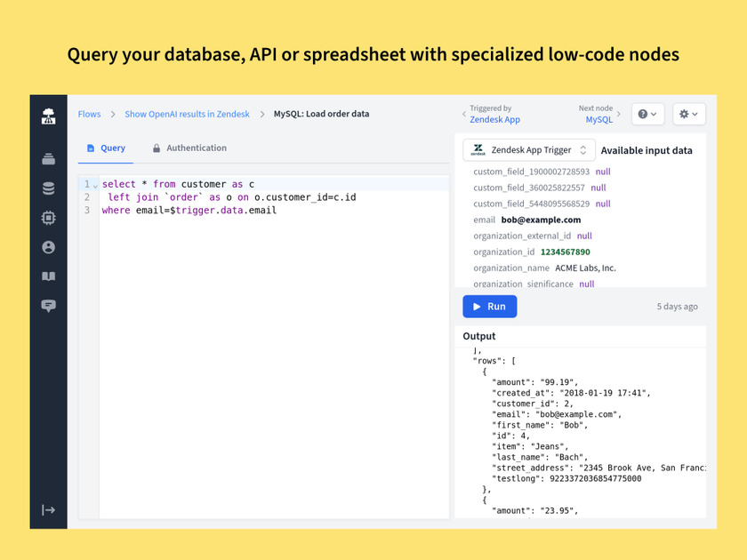Switch to the Authentication tab
This screenshot has height=560, width=747.
pos(189,148)
